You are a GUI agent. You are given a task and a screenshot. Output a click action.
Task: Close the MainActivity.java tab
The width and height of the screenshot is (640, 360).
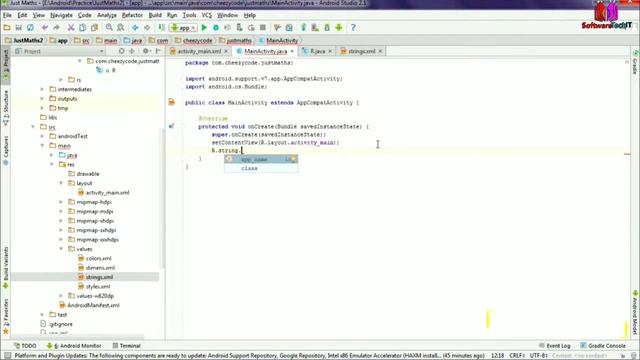click(292, 51)
